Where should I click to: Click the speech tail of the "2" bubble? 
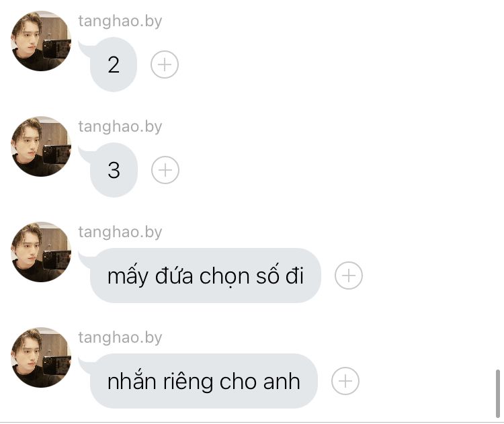coord(85,49)
